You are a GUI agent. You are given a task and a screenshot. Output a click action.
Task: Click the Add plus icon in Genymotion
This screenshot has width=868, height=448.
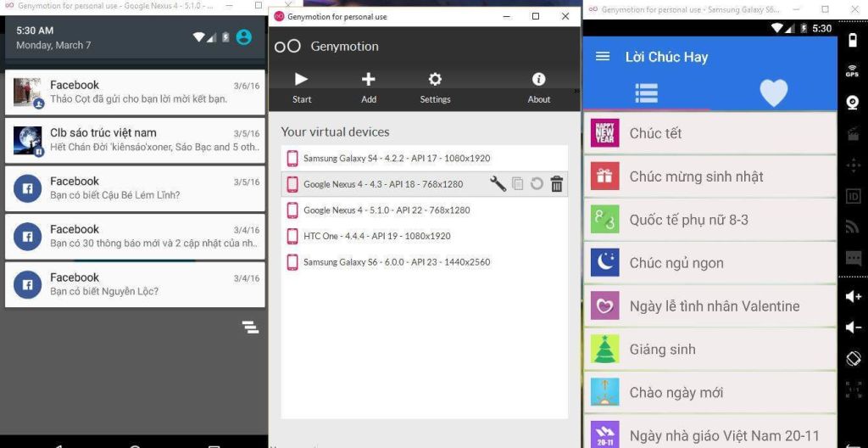coord(368,79)
